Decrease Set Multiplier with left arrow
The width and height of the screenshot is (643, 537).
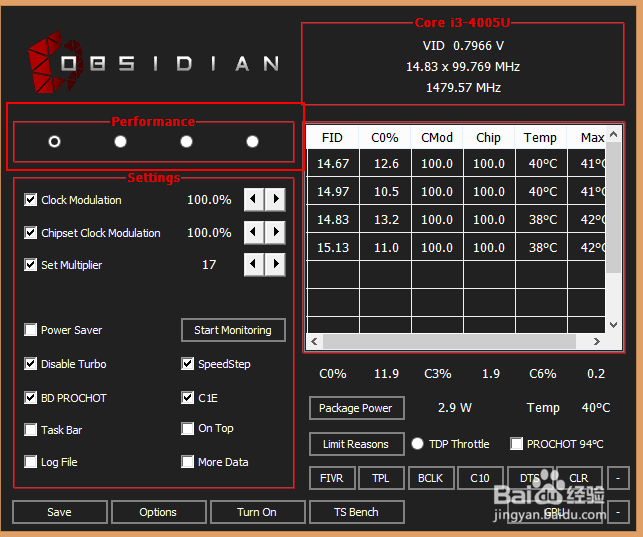pos(254,264)
